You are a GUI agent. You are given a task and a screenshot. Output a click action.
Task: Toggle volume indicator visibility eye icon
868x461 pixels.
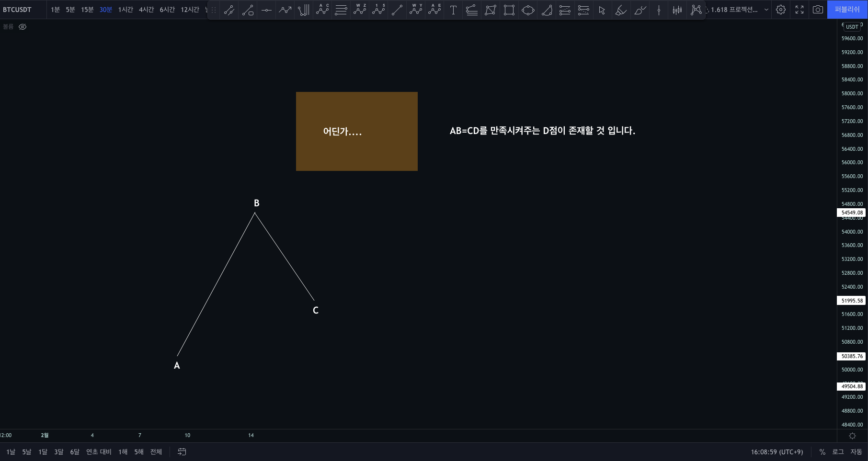click(23, 27)
